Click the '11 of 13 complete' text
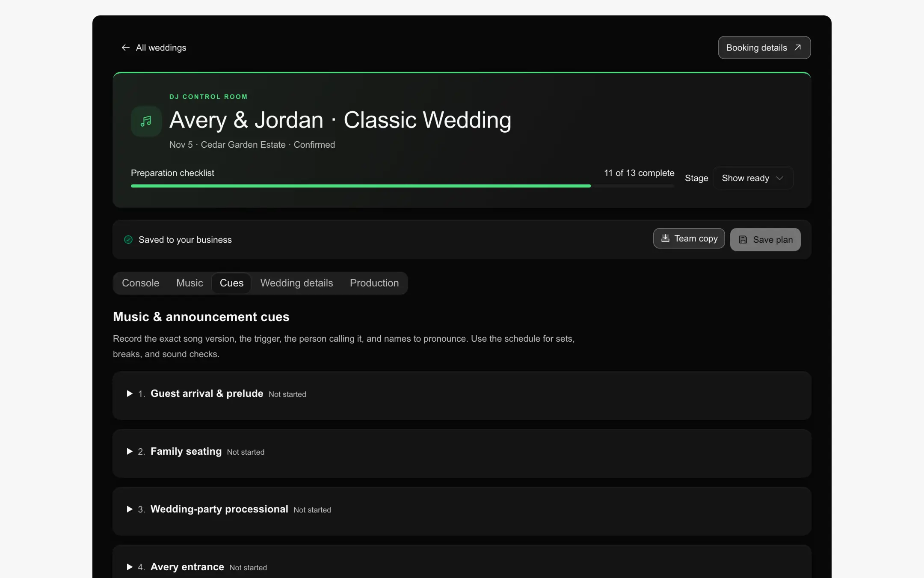Screen dimensions: 924x578 639,173
